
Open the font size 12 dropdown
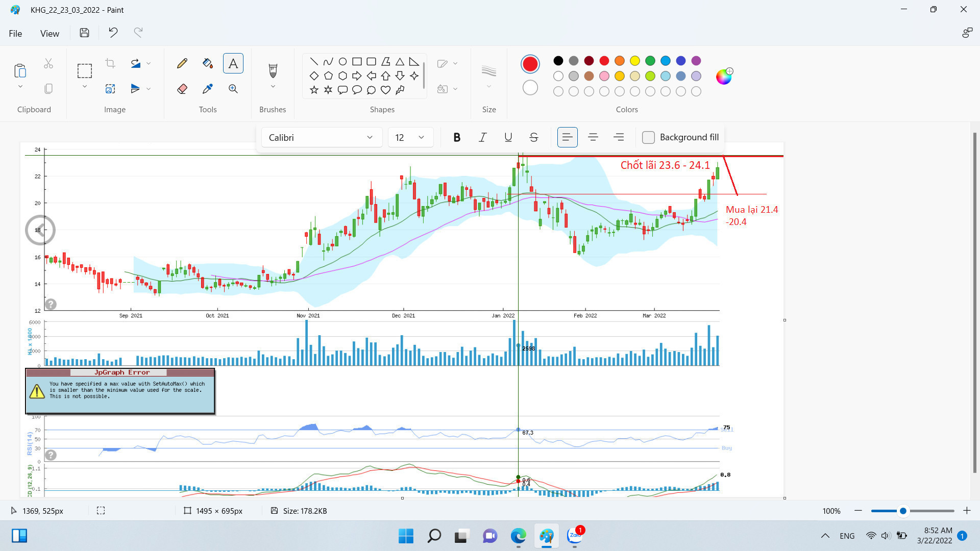[410, 137]
